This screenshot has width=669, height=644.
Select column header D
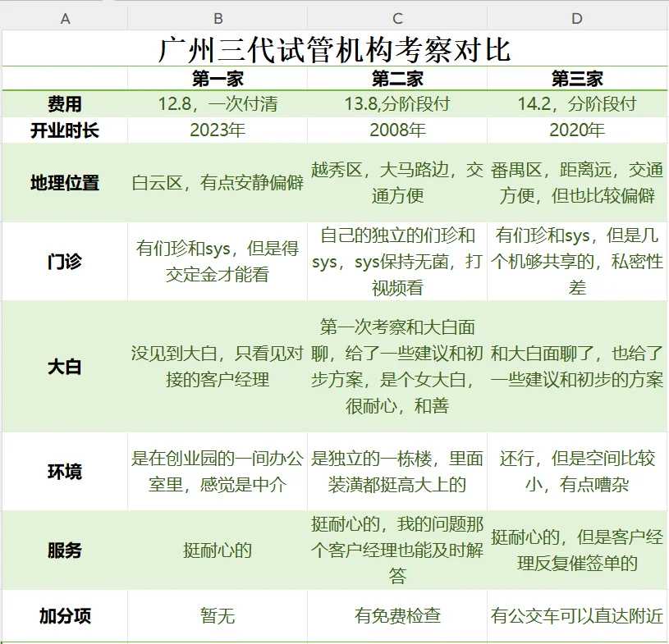pos(577,15)
